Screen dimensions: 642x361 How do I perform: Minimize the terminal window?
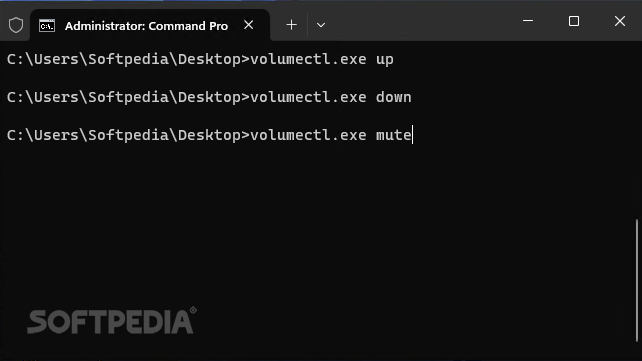528,20
